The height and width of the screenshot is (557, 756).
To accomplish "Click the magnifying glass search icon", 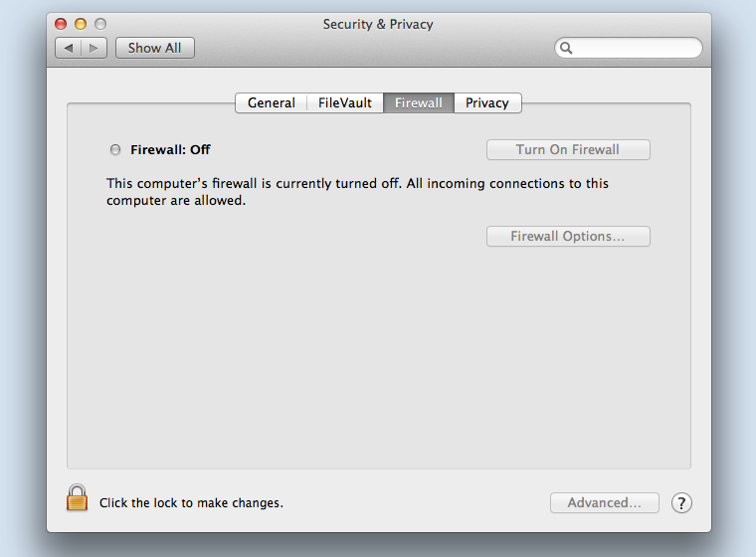I will (x=566, y=48).
